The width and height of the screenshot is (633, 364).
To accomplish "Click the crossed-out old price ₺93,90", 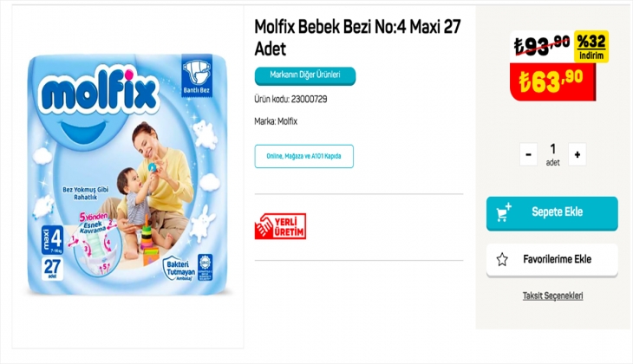I will 541,43.
